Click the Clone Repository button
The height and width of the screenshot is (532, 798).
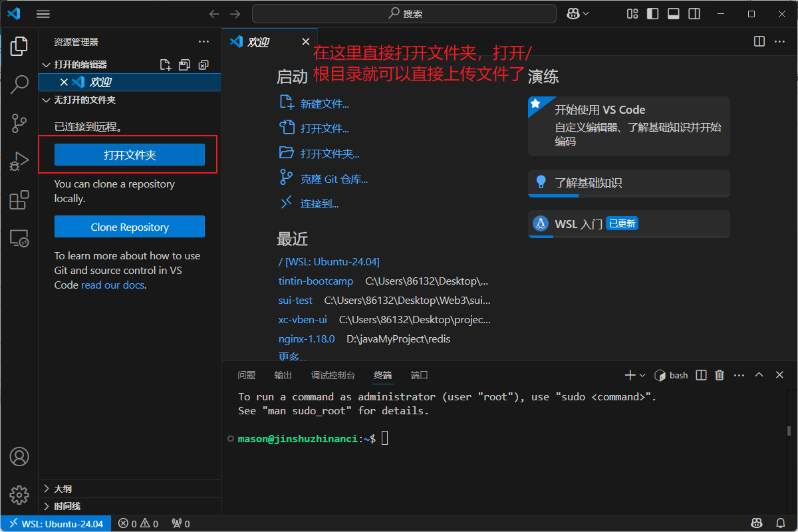pos(130,227)
